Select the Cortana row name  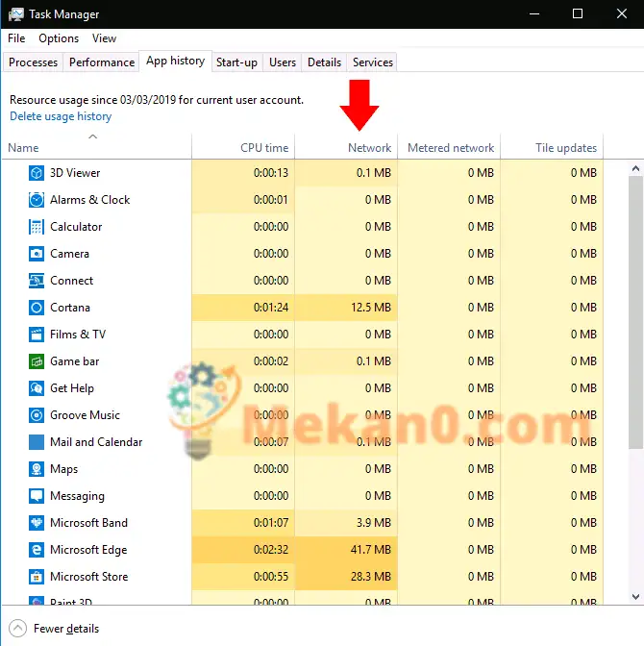[x=70, y=308]
